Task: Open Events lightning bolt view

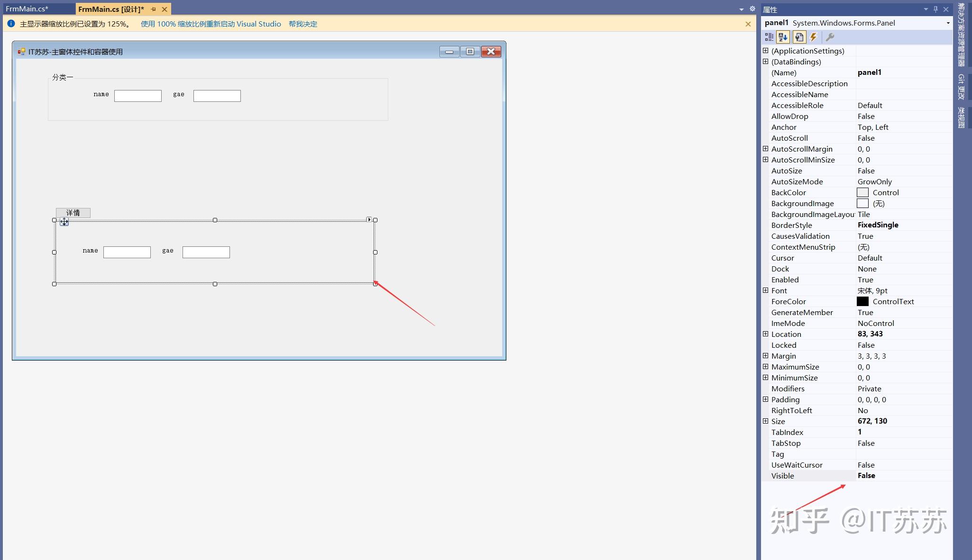Action: 814,37
